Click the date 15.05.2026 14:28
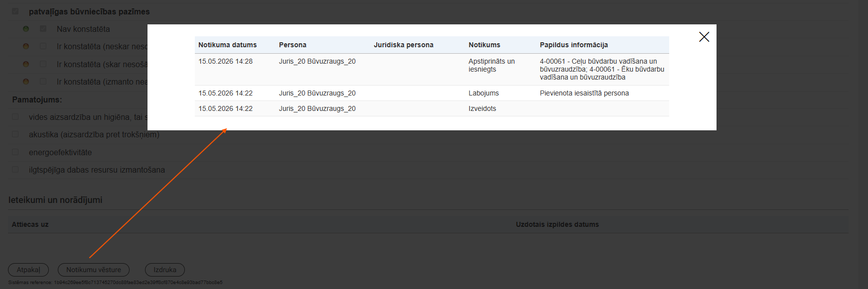Image resolution: width=868 pixels, height=289 pixels. (225, 61)
